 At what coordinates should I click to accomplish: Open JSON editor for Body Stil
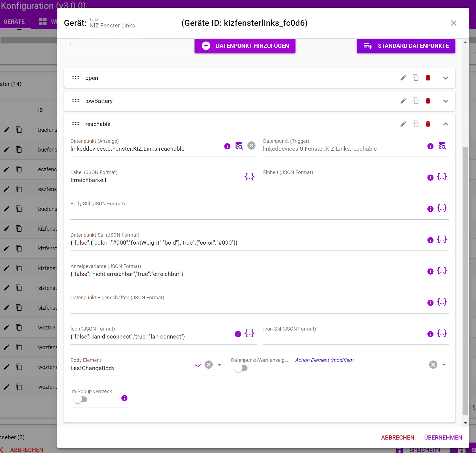[x=442, y=208]
